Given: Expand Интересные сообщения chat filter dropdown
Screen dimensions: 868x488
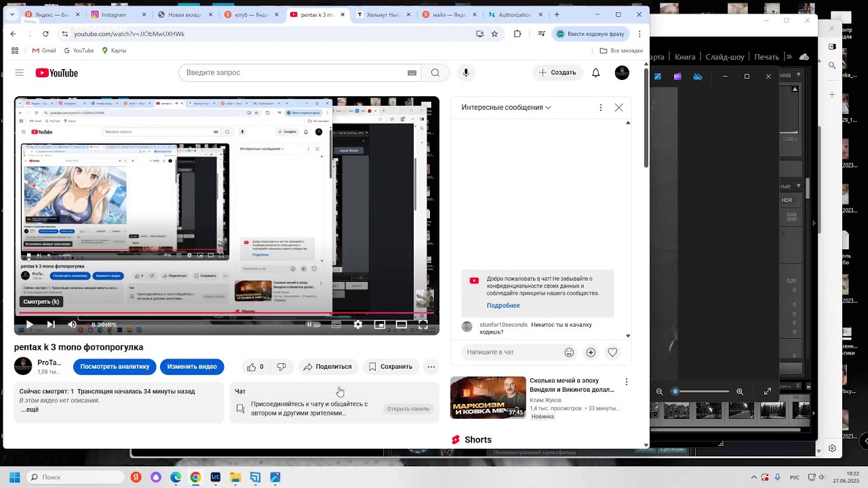Looking at the screenshot, I should 506,107.
